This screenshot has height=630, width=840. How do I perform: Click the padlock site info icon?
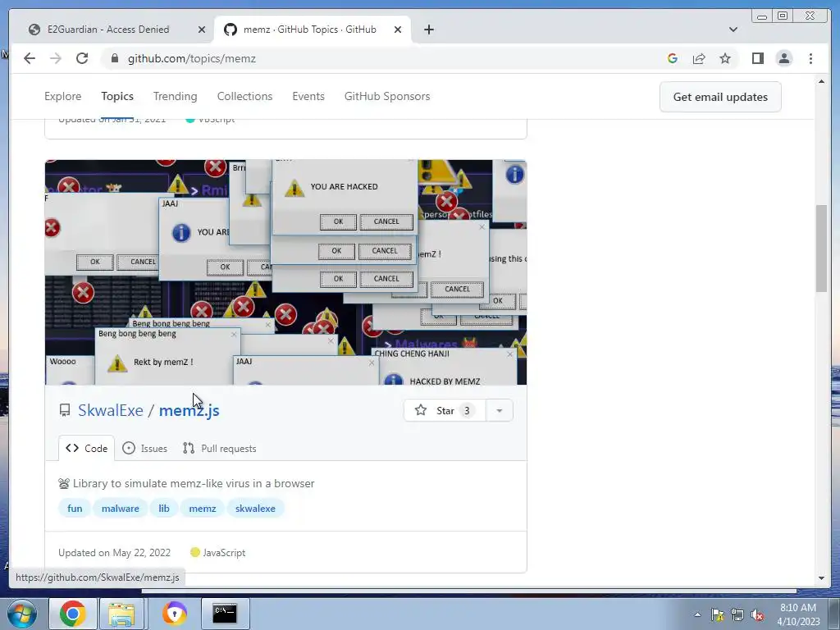coord(115,58)
